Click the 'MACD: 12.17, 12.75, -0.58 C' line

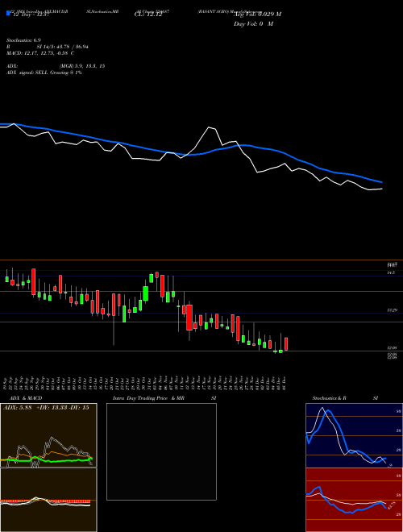40,53
